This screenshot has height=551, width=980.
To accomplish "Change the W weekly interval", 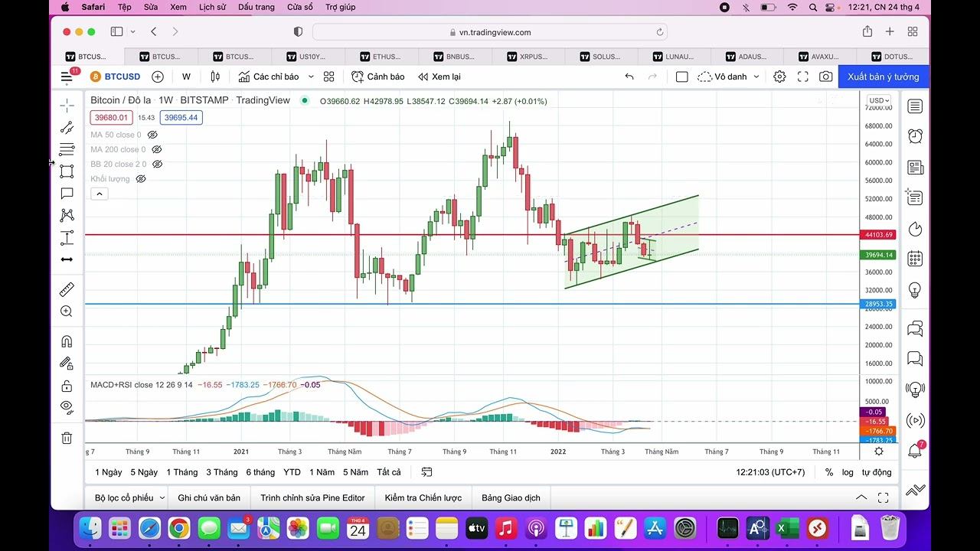I will [186, 77].
